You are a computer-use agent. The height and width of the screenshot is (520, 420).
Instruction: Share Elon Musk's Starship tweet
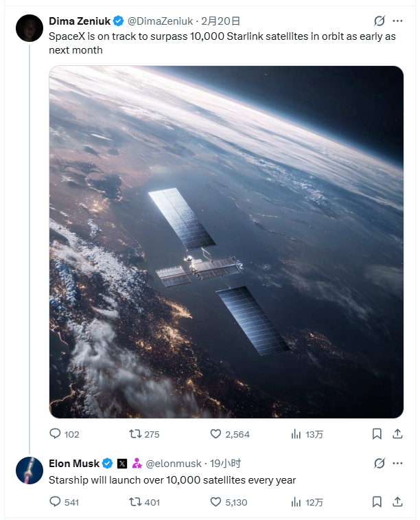397,502
